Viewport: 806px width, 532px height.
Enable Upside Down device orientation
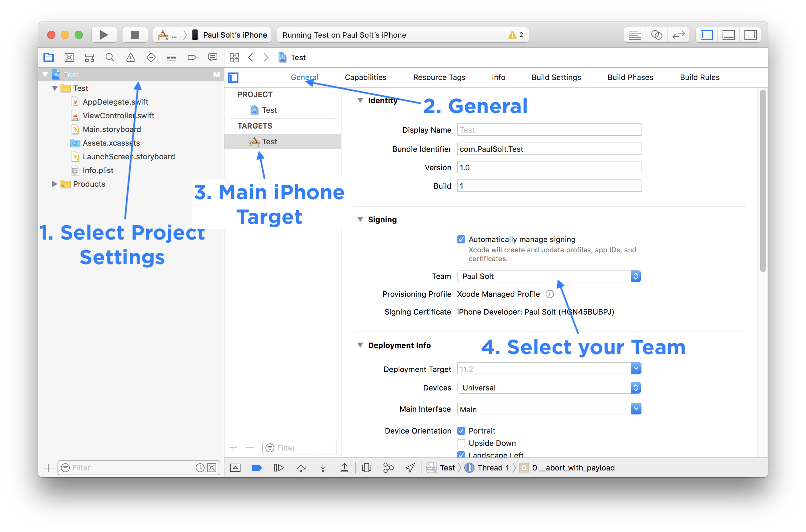(x=461, y=443)
